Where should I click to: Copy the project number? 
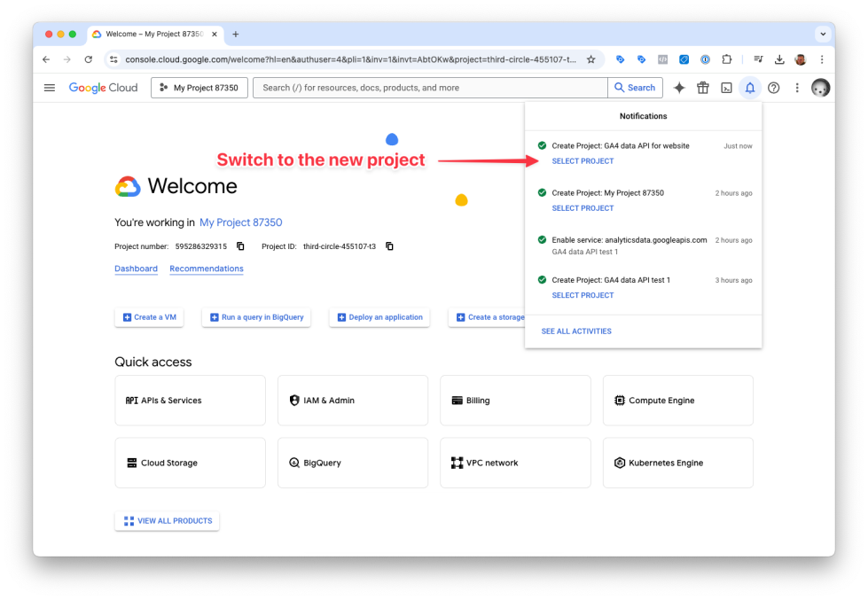240,246
